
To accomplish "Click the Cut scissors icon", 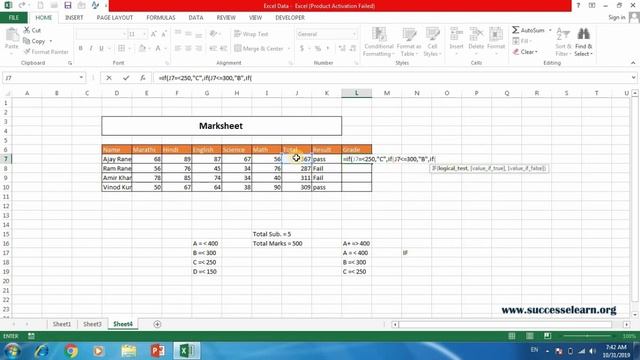I will click(27, 30).
